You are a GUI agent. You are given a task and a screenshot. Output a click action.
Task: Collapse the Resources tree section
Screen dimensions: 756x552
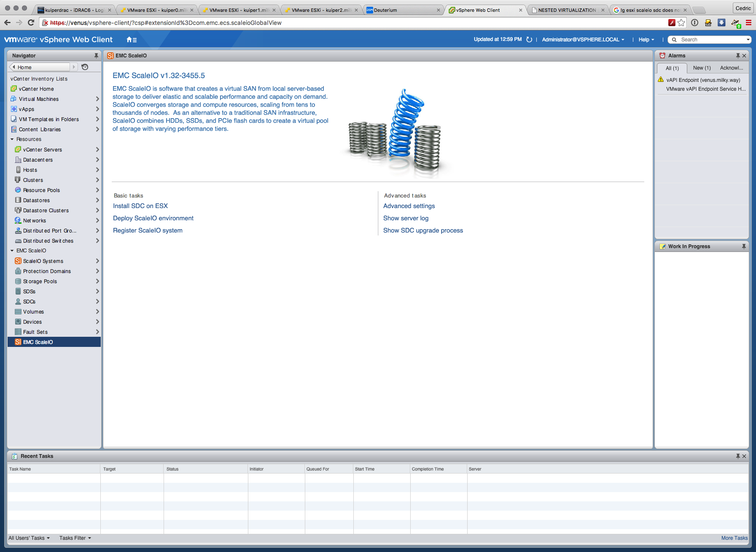click(x=12, y=139)
